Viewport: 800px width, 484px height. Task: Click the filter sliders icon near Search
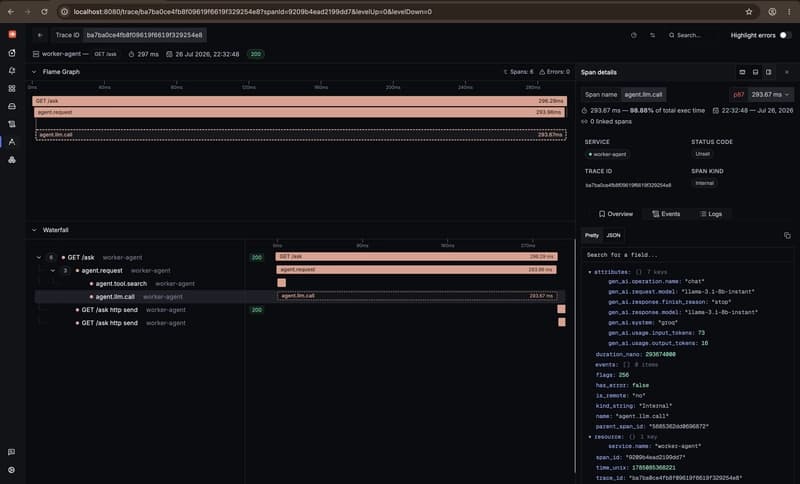click(x=653, y=35)
